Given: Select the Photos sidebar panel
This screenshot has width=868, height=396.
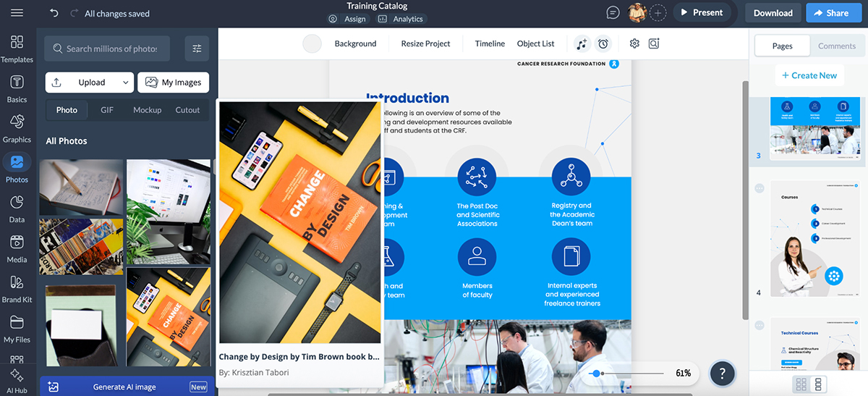Looking at the screenshot, I should coord(17,168).
